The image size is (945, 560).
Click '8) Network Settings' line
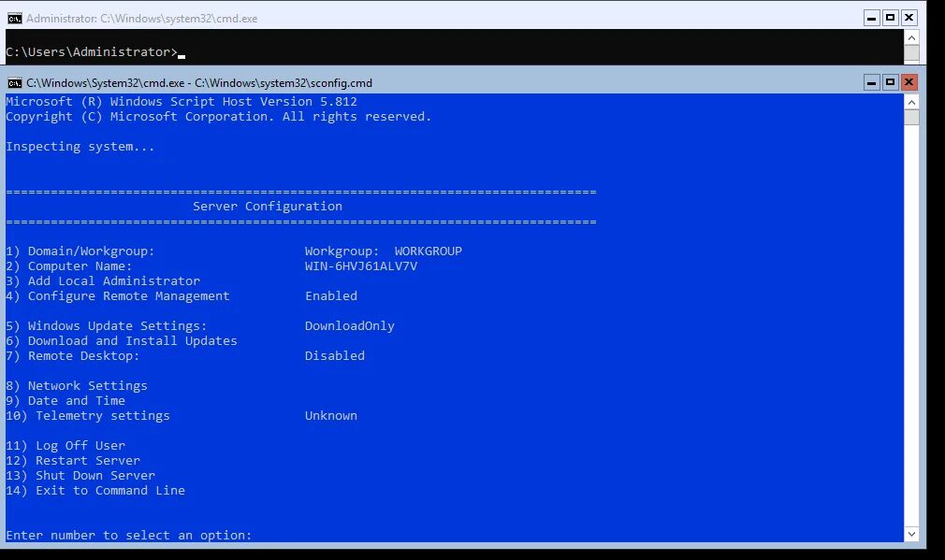point(77,386)
